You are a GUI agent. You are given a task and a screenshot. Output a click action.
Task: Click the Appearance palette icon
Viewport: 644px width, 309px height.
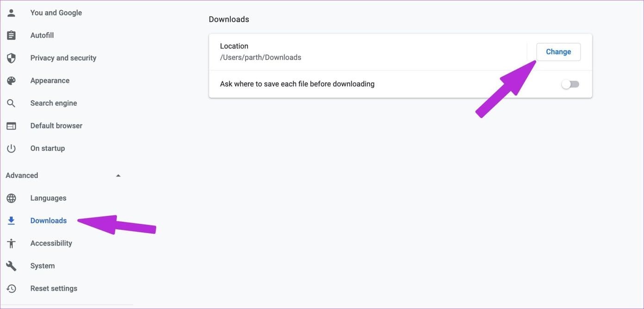click(11, 81)
